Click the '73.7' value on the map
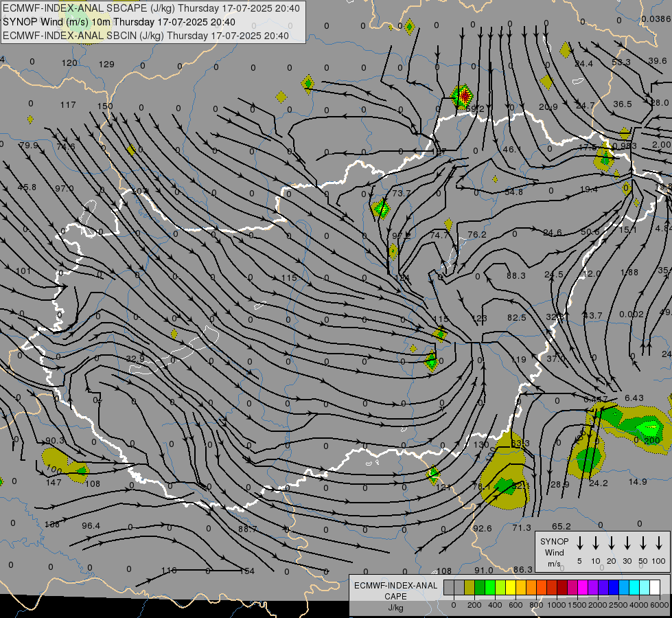The width and height of the screenshot is (672, 618). click(x=401, y=194)
